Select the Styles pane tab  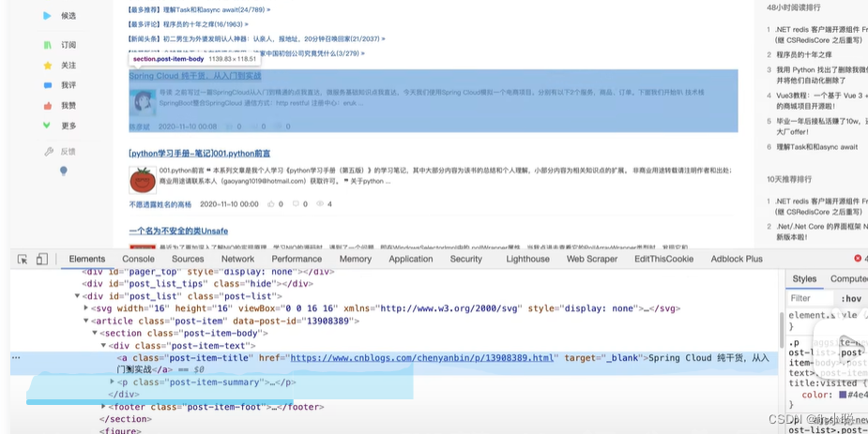(804, 278)
